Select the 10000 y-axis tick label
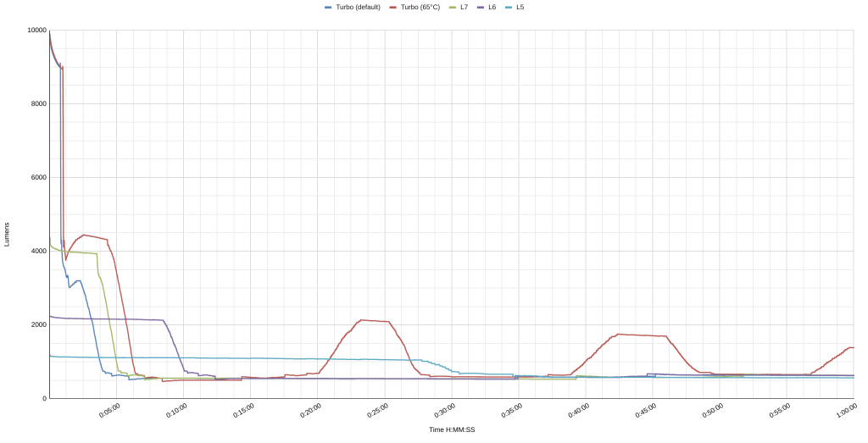This screenshot has width=868, height=443. (x=36, y=30)
